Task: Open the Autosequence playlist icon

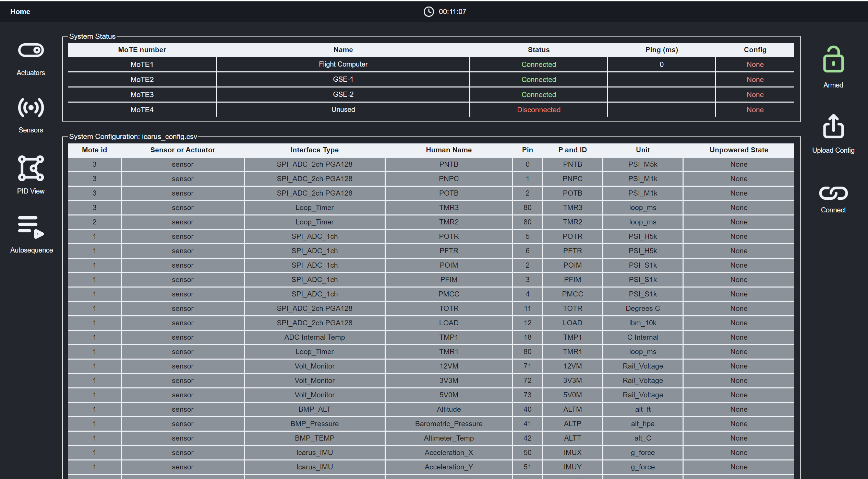Action: click(x=31, y=227)
